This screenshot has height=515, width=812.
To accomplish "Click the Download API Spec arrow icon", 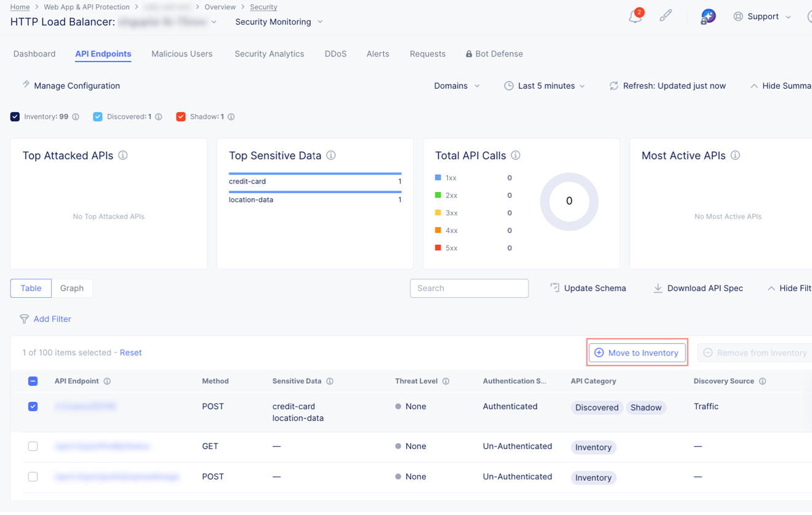I will [658, 288].
